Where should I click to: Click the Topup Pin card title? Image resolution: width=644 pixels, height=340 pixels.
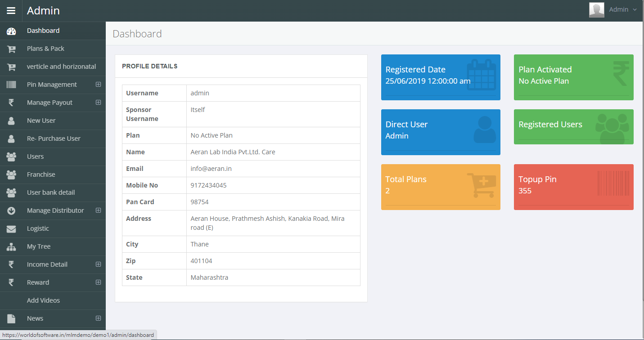point(537,179)
